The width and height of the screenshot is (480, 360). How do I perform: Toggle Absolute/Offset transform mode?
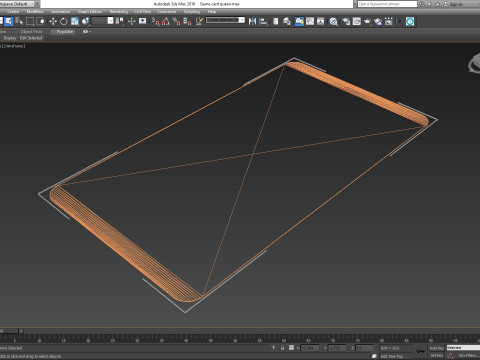pos(291,348)
